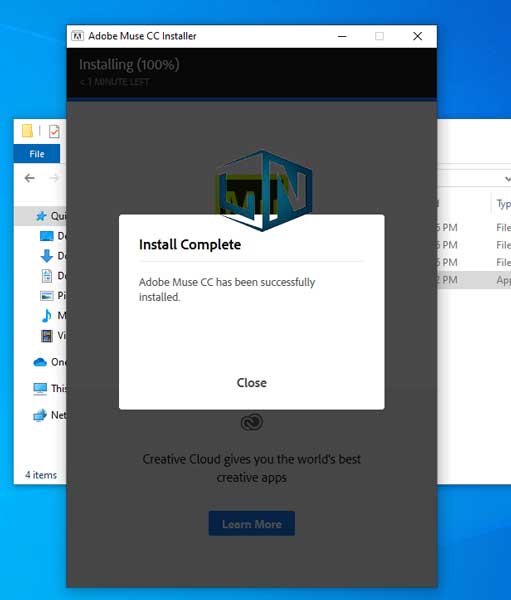Screen dimensions: 511x600
Task: Select This PC in the navigation pane
Action: 49,388
